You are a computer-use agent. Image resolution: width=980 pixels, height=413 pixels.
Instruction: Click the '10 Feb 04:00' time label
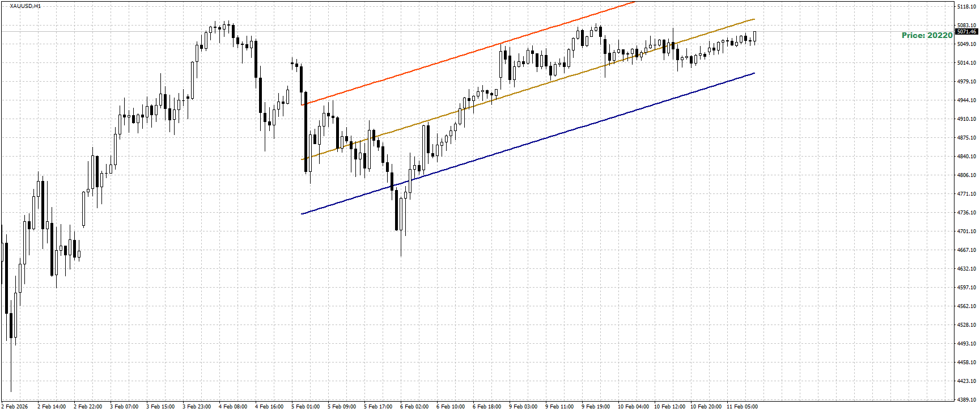tap(634, 407)
